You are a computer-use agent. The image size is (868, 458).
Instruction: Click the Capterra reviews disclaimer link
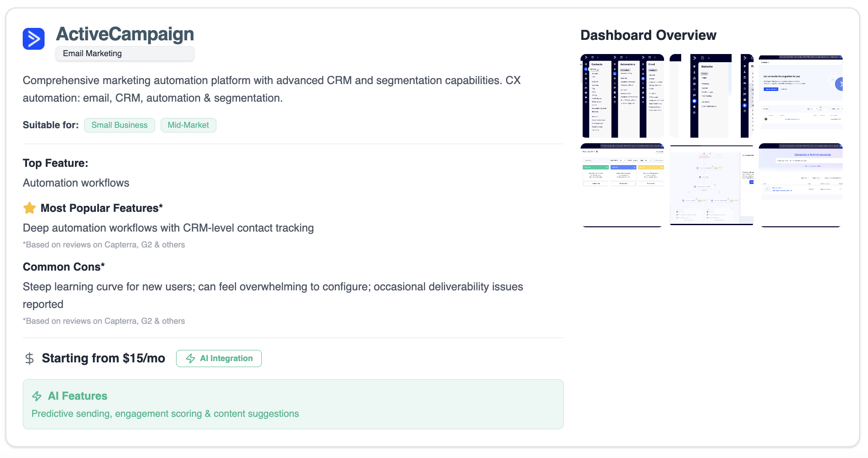[104, 244]
